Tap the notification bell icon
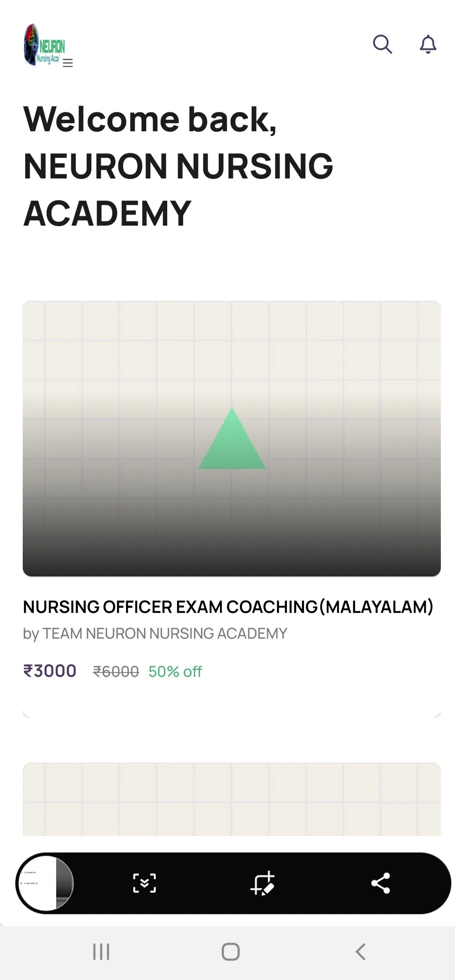The width and height of the screenshot is (455, 980). (428, 44)
